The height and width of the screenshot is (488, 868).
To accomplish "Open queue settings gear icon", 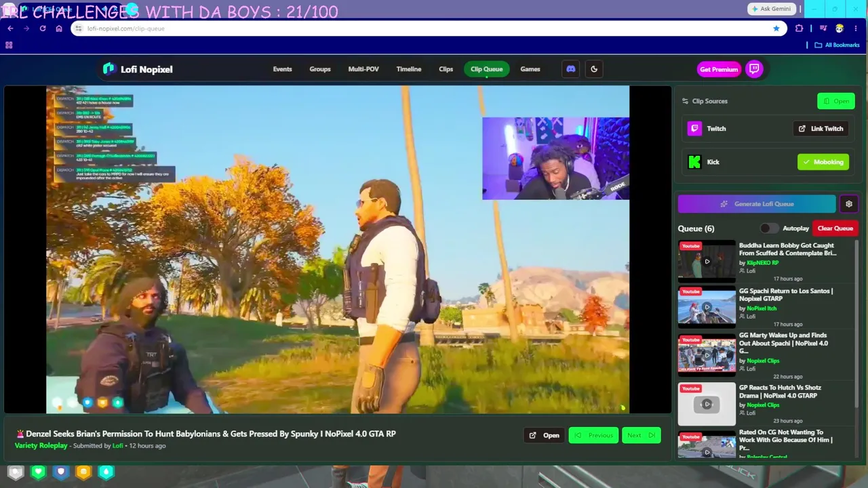I will click(849, 204).
